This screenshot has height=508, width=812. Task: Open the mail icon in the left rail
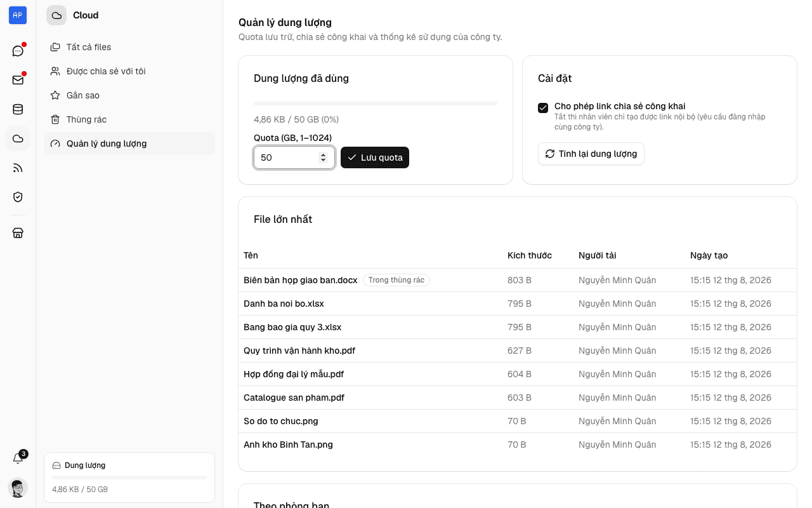[18, 80]
